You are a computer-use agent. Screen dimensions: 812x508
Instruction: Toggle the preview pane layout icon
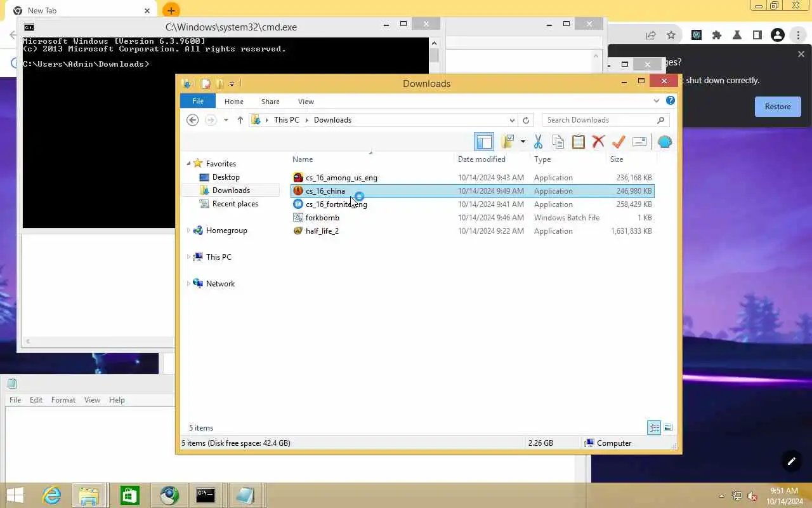pos(484,142)
